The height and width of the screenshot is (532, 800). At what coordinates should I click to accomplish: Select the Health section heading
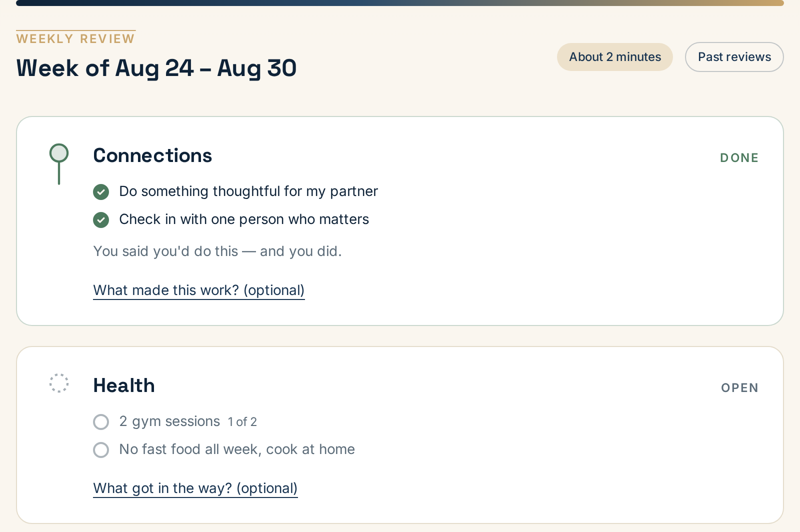124,385
